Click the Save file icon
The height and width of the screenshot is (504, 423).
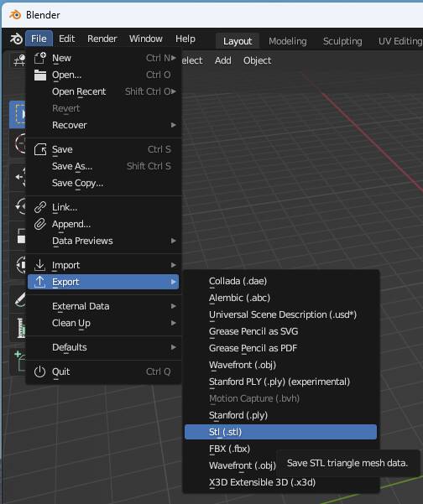pos(40,149)
